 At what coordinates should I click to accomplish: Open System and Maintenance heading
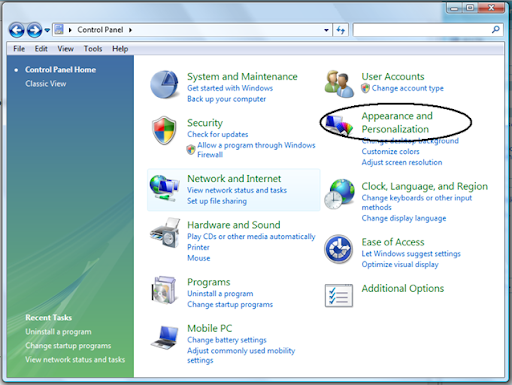[242, 77]
